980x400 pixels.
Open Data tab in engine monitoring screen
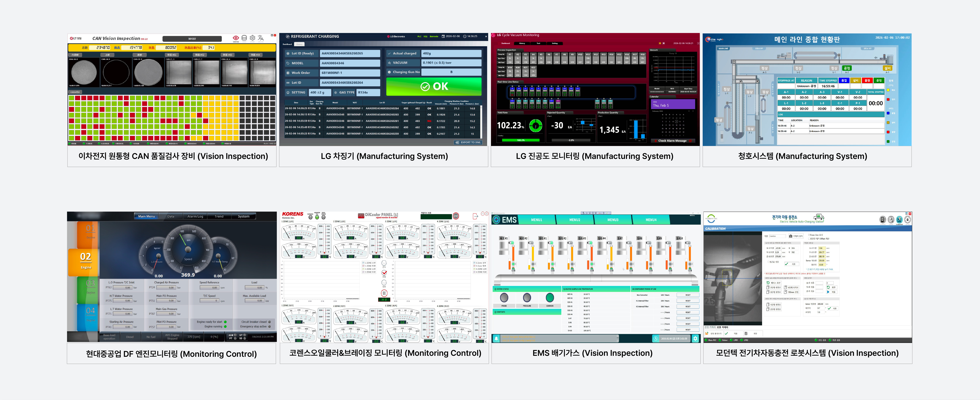pos(171,216)
